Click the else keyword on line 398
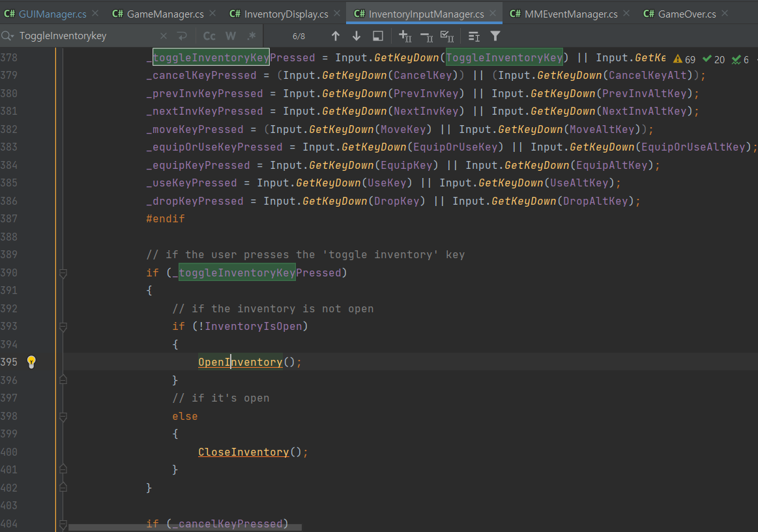 coord(185,417)
